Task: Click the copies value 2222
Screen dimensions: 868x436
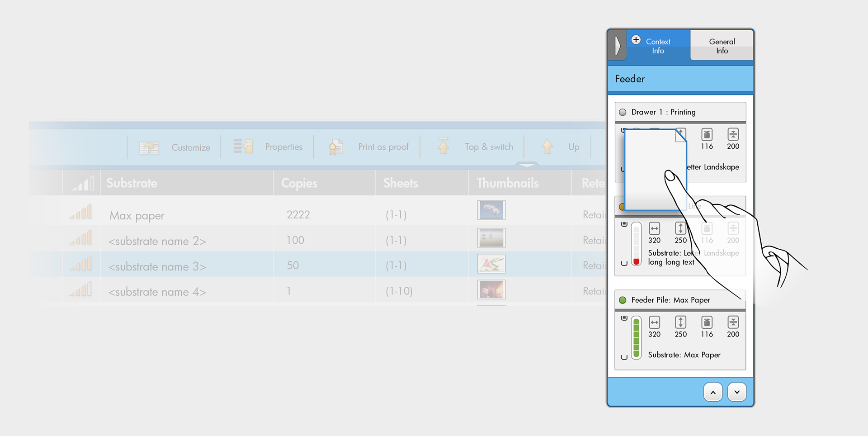Action: 298,214
